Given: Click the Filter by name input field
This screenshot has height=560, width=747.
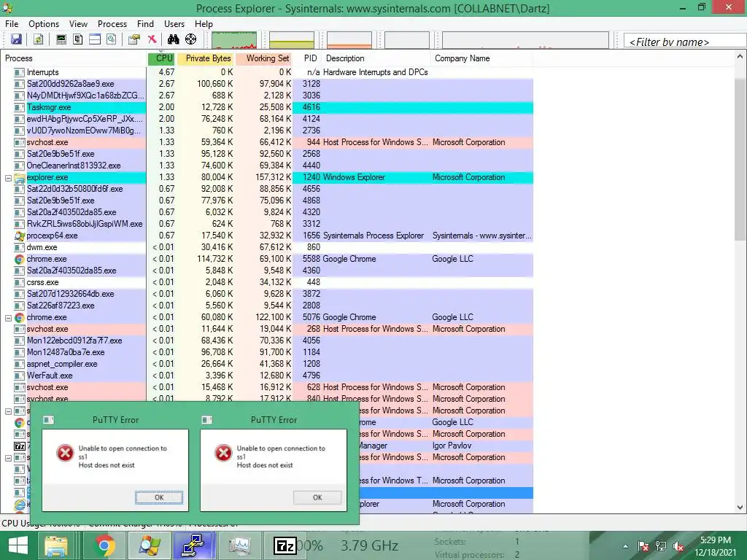Looking at the screenshot, I should [684, 42].
